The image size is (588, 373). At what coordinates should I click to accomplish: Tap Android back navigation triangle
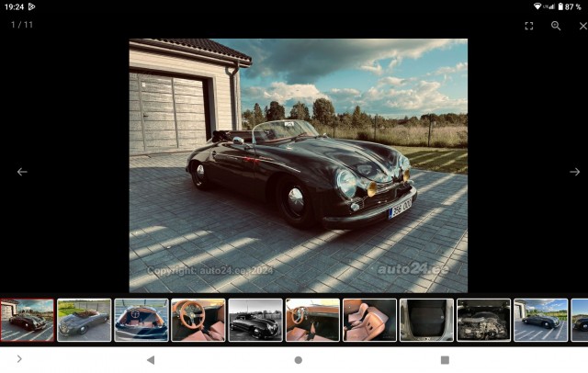[x=151, y=360]
